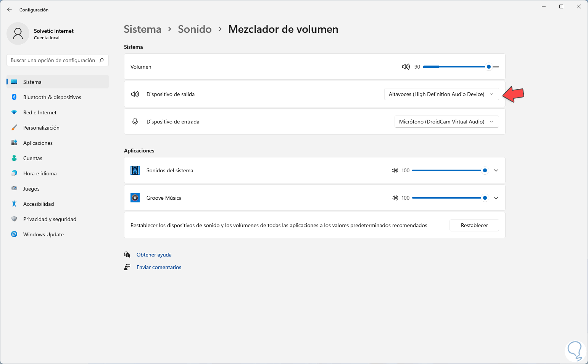
Task: Mute Sonidos del sistema speaker icon
Action: (x=395, y=170)
